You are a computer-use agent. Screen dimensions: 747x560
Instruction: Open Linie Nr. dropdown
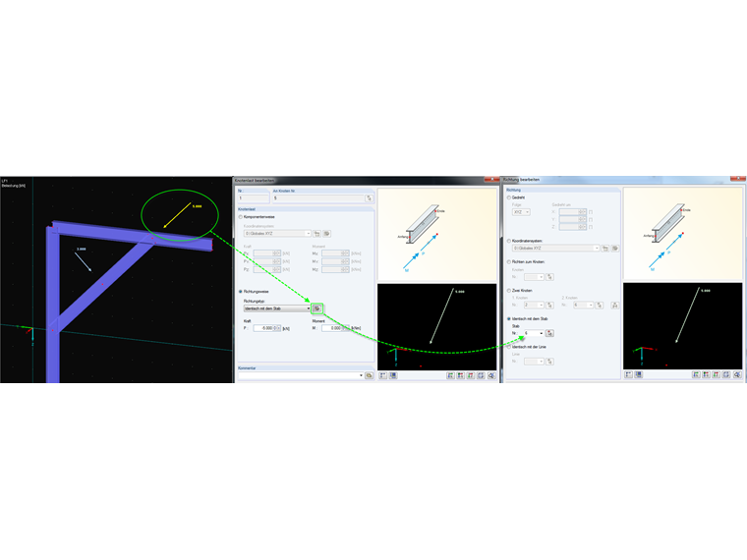point(542,362)
